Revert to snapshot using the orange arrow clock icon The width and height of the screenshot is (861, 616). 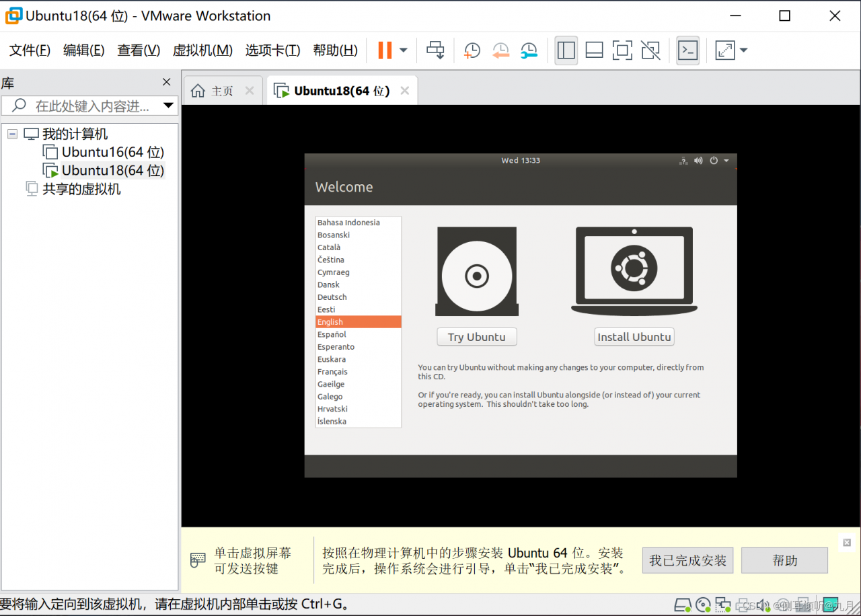500,50
